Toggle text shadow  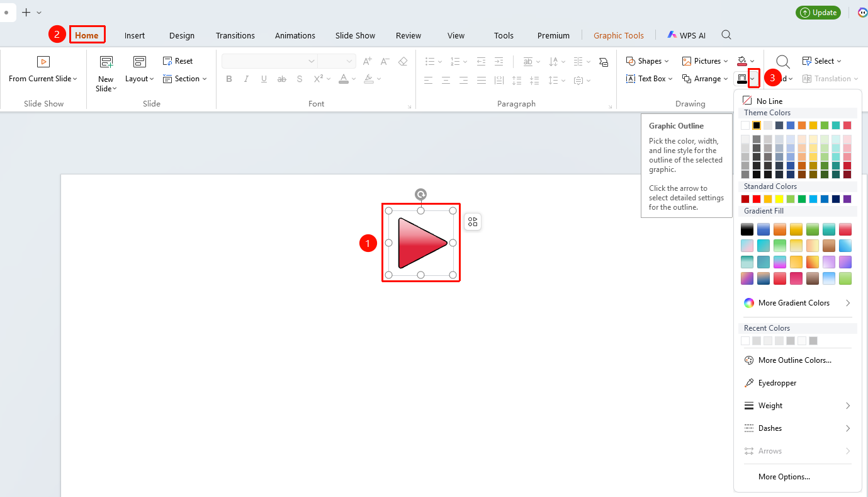300,79
